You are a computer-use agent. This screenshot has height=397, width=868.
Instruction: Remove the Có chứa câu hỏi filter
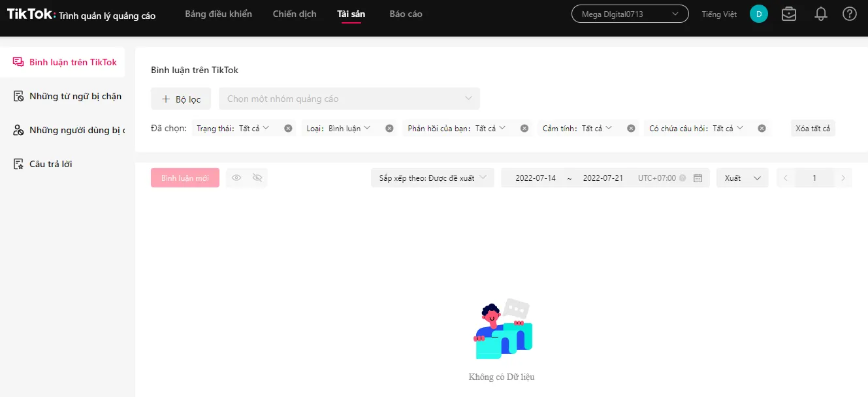click(x=762, y=129)
